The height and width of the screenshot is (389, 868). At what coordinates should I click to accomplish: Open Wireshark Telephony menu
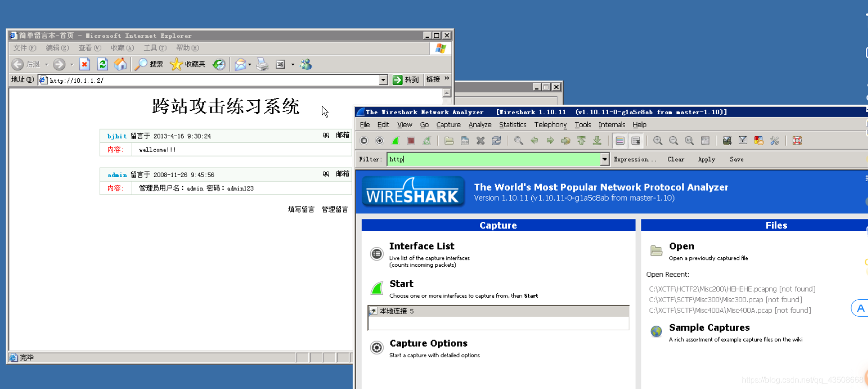tap(550, 125)
